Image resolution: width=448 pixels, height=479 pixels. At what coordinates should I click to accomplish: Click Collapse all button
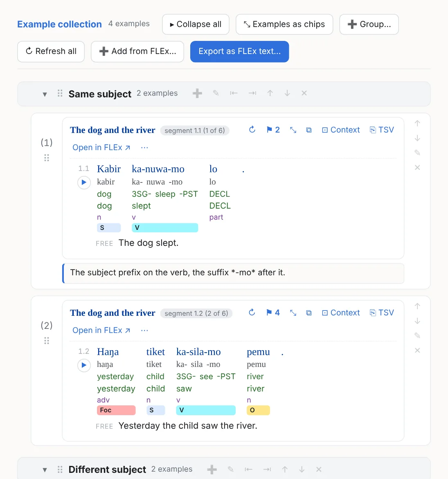[x=196, y=25]
